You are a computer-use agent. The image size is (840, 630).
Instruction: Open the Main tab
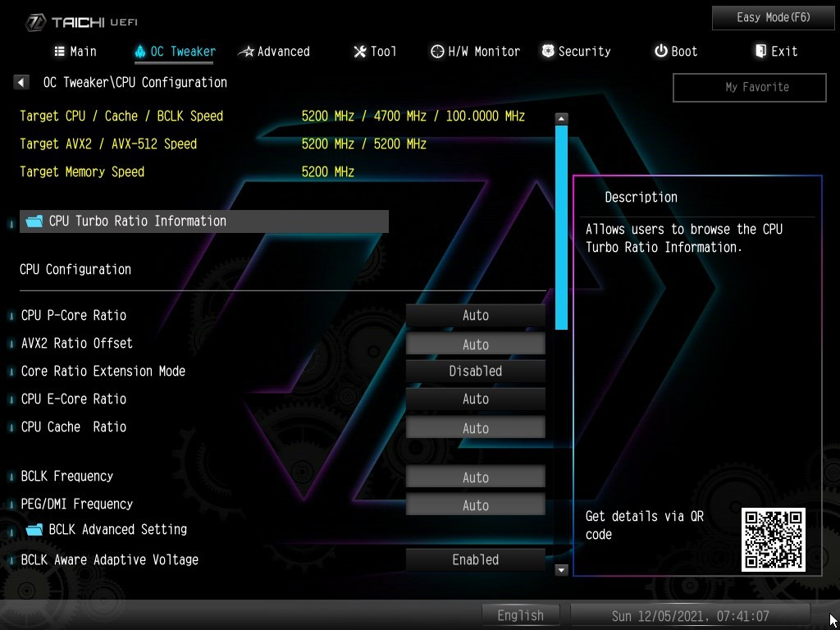click(x=75, y=52)
